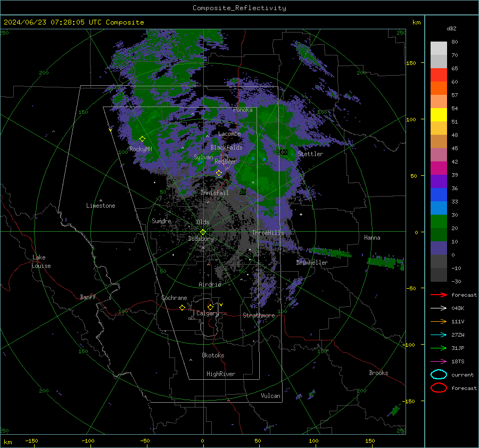Click the 04DK legend label
The width and height of the screenshot is (479, 448).
point(458,308)
